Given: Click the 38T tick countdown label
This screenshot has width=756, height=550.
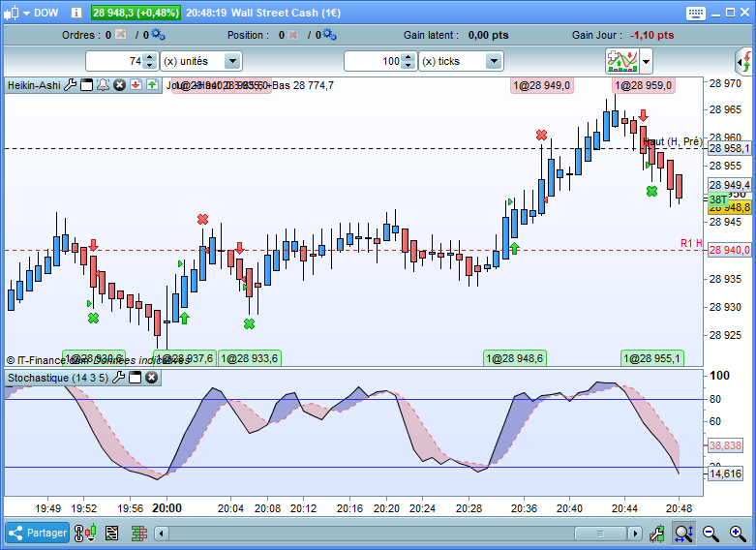Looking at the screenshot, I should point(718,199).
